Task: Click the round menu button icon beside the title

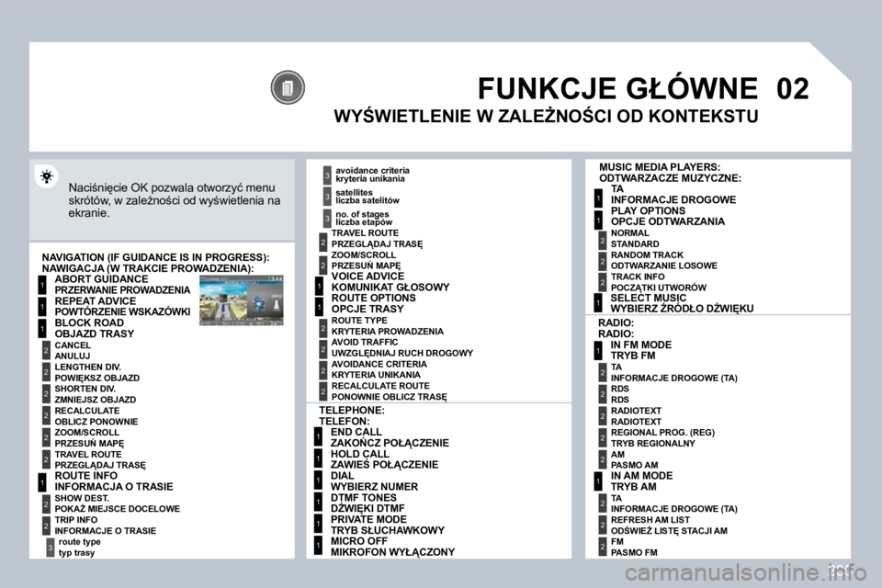Action: (x=288, y=88)
